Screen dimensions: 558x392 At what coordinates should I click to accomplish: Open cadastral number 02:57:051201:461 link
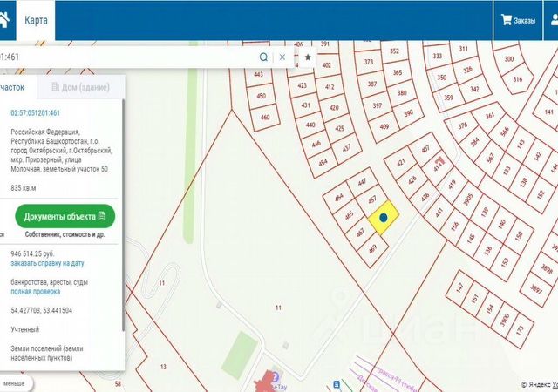pyautogui.click(x=35, y=113)
